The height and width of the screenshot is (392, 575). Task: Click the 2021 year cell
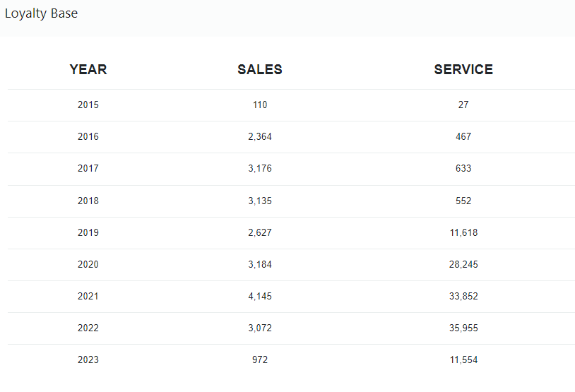(x=88, y=296)
